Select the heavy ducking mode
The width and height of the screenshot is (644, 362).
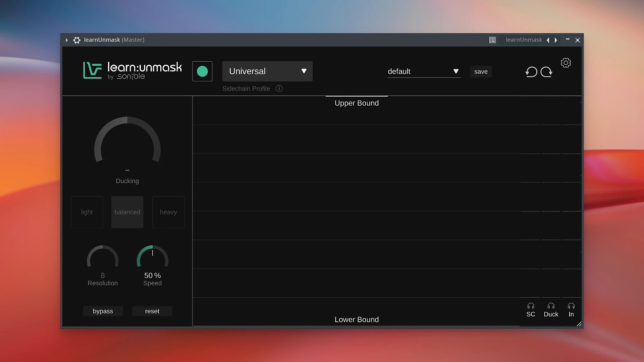pyautogui.click(x=168, y=212)
